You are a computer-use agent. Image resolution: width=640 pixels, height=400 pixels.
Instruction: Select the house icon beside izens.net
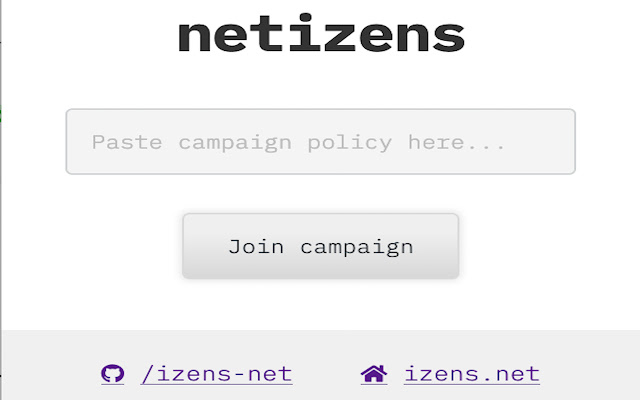point(374,373)
